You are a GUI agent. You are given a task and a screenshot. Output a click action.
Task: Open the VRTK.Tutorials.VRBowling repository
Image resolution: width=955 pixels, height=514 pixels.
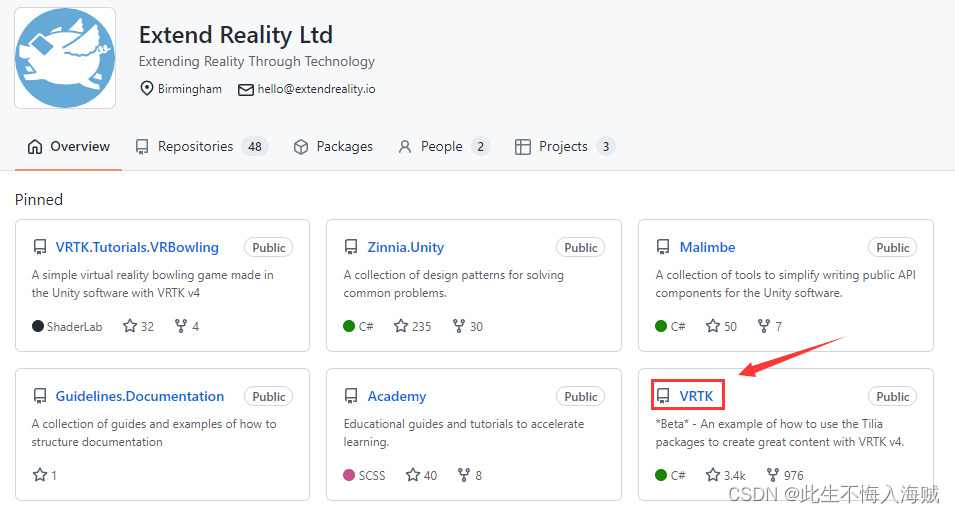[x=137, y=247]
